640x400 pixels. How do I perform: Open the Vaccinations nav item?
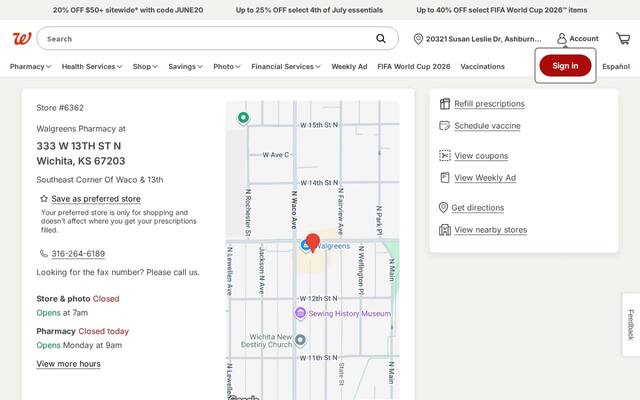(482, 67)
